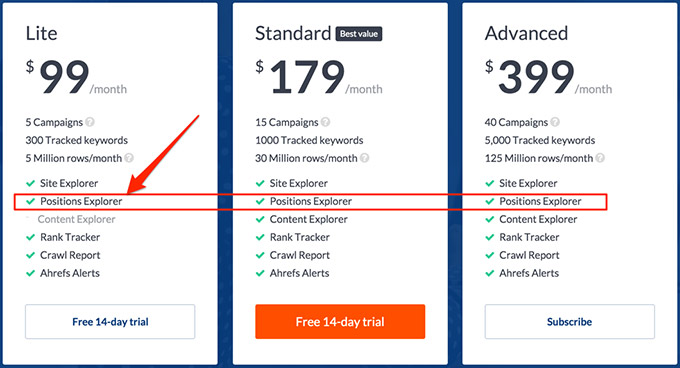Screen dimensions: 680x368
Task: Click help icon next to 125 Million rows/month
Action: (x=600, y=158)
